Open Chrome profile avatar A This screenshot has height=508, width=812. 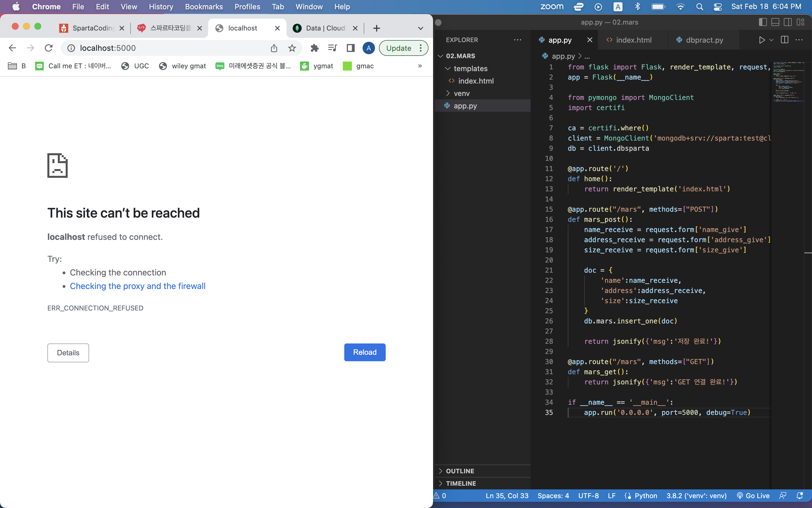click(369, 48)
